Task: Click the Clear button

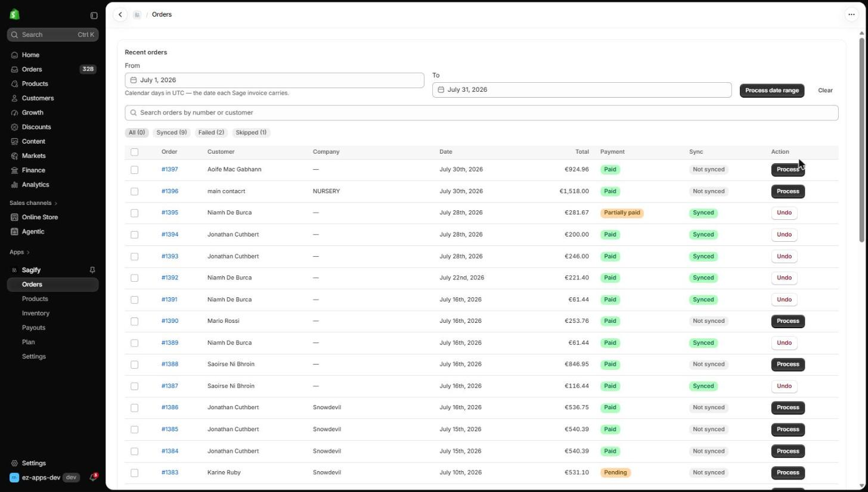Action: (825, 91)
